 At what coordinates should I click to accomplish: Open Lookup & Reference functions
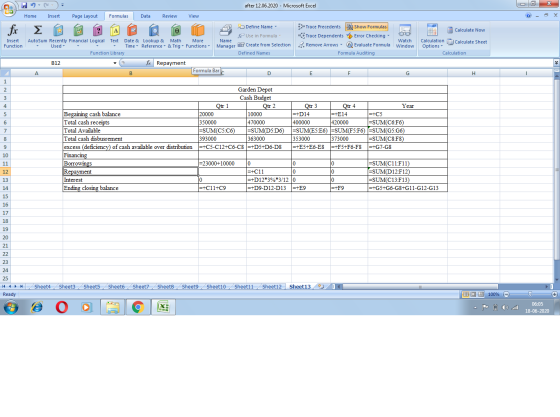[x=153, y=36]
